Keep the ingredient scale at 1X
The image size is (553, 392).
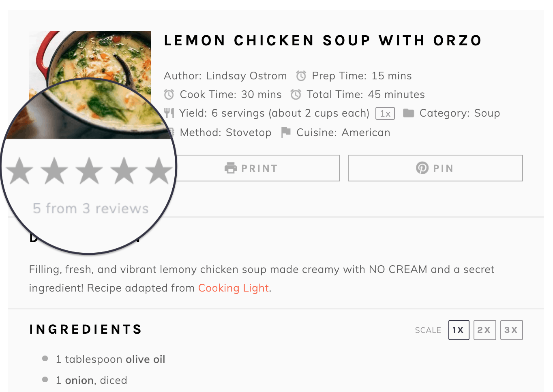click(x=458, y=330)
